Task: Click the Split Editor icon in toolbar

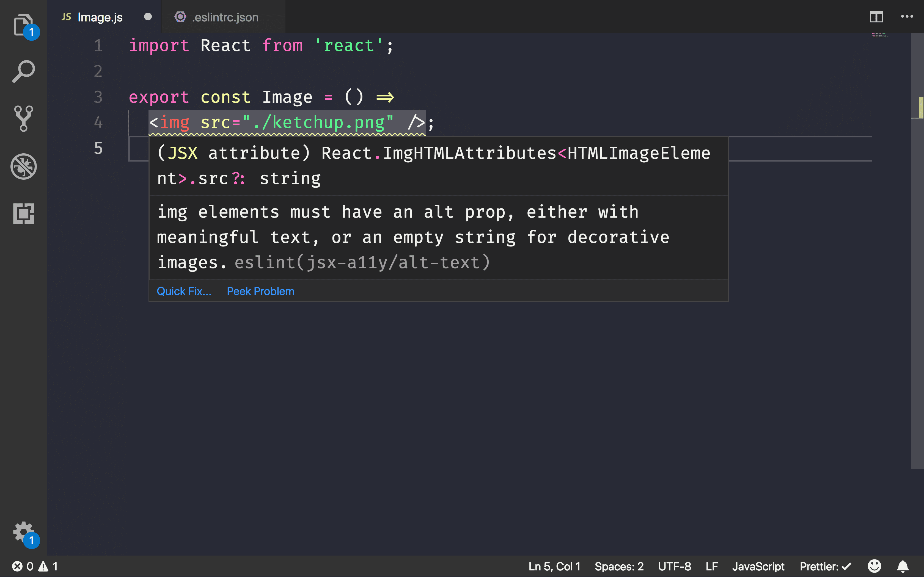Action: pyautogui.click(x=877, y=16)
